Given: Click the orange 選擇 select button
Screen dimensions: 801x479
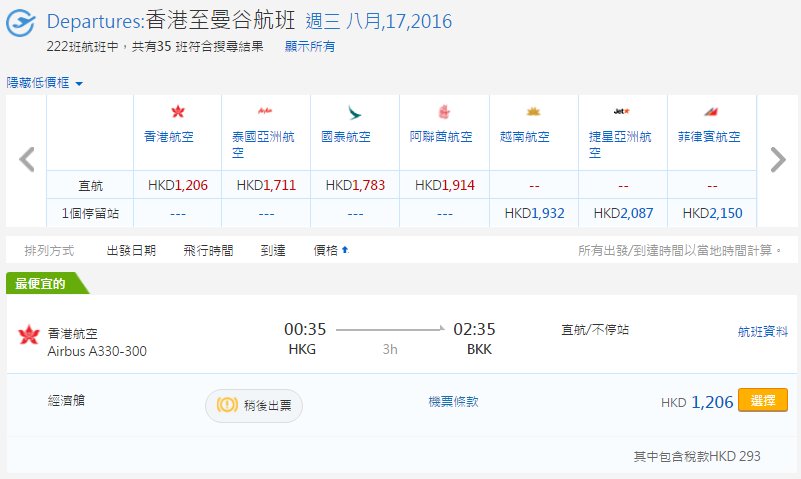Looking at the screenshot, I should [763, 400].
